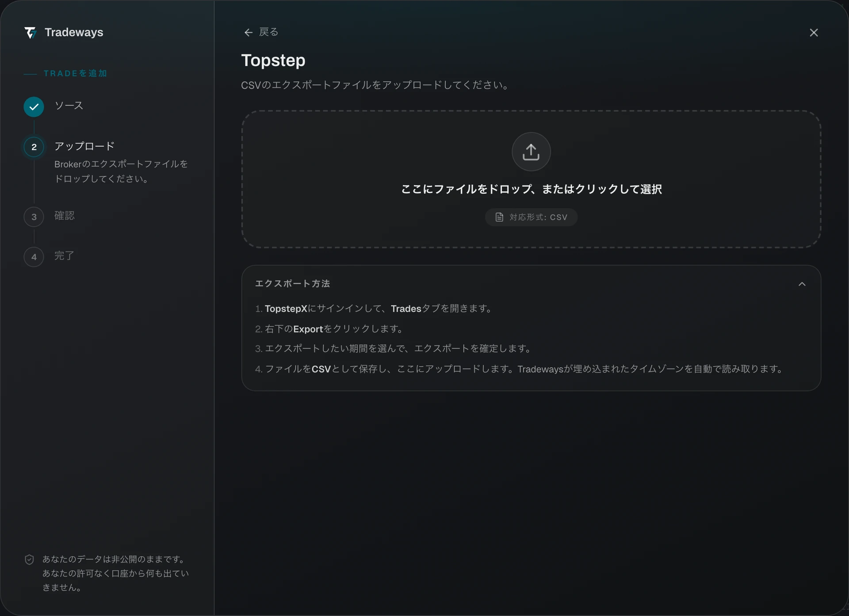The height and width of the screenshot is (616, 849).
Task: Click the upload arrow icon in dropzone
Action: [531, 152]
